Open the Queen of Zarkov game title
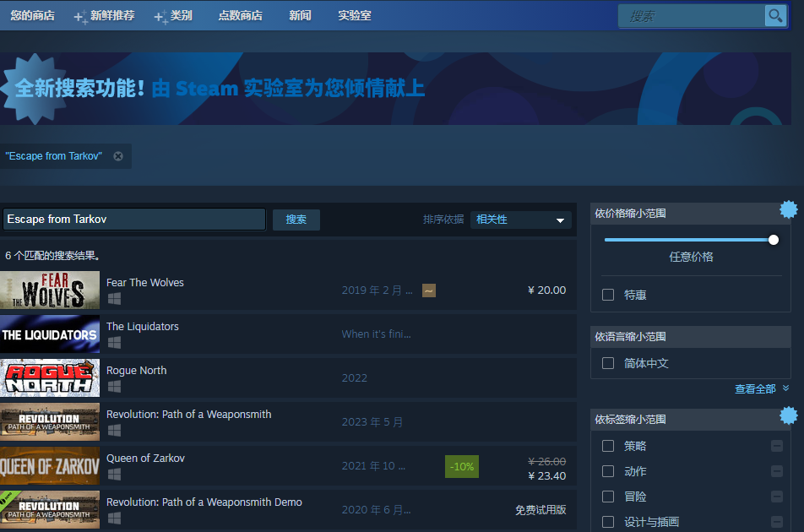The height and width of the screenshot is (532, 804). pos(145,459)
